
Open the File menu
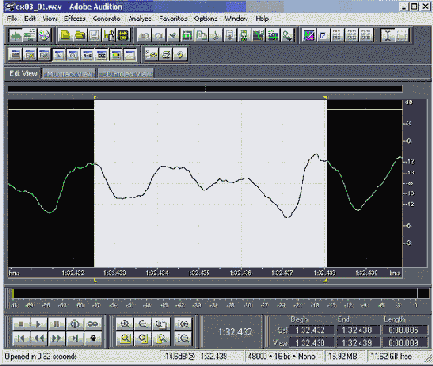click(x=12, y=19)
